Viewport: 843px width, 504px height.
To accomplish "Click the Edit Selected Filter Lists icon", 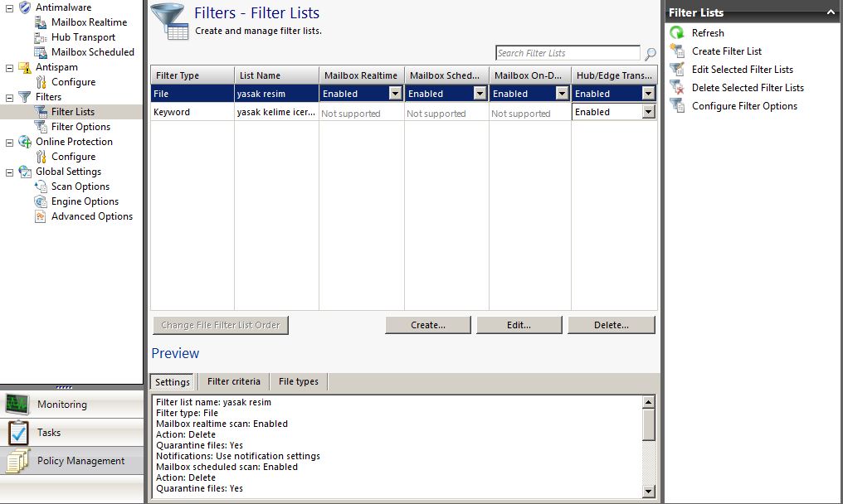I will (x=677, y=70).
